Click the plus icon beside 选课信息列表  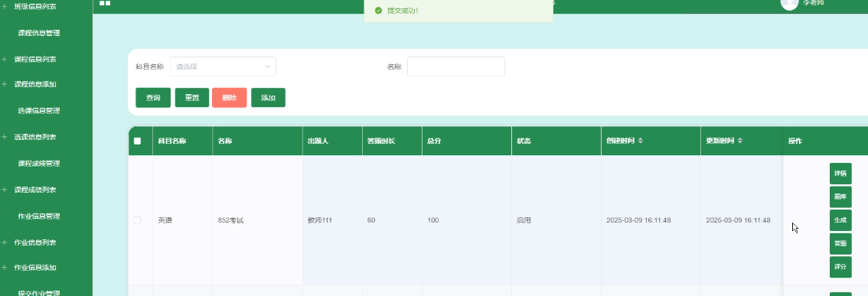click(x=5, y=137)
